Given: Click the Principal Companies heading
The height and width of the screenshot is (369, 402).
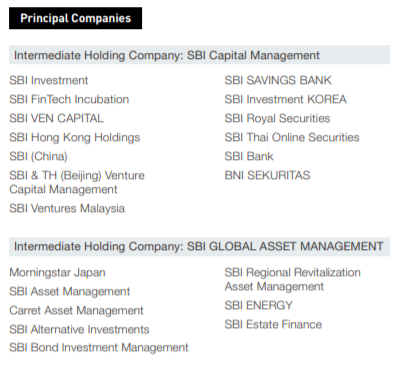Looking at the screenshot, I should 75,18.
